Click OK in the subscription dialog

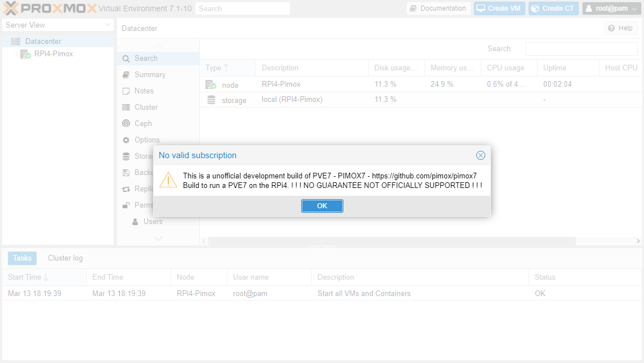322,206
